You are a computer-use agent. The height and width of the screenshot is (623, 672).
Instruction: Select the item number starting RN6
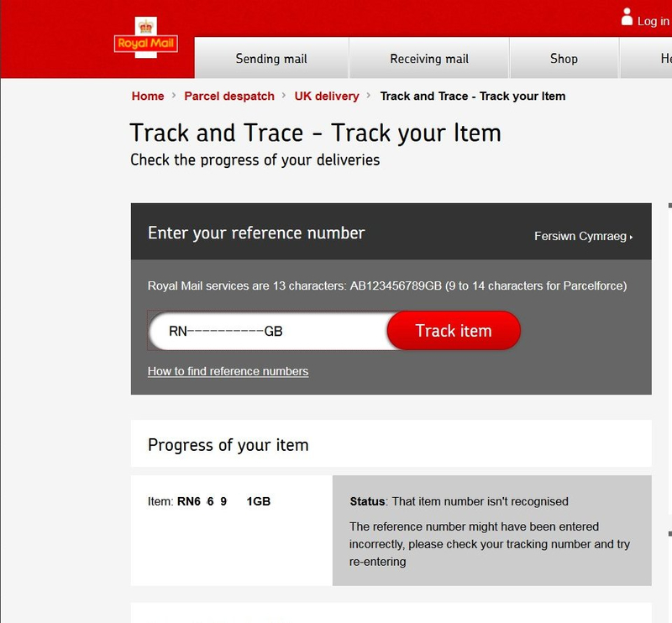(x=223, y=501)
